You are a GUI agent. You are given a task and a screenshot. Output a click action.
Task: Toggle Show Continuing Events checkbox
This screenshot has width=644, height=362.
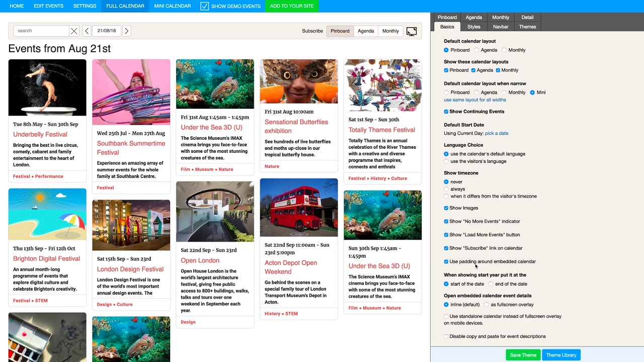446,112
